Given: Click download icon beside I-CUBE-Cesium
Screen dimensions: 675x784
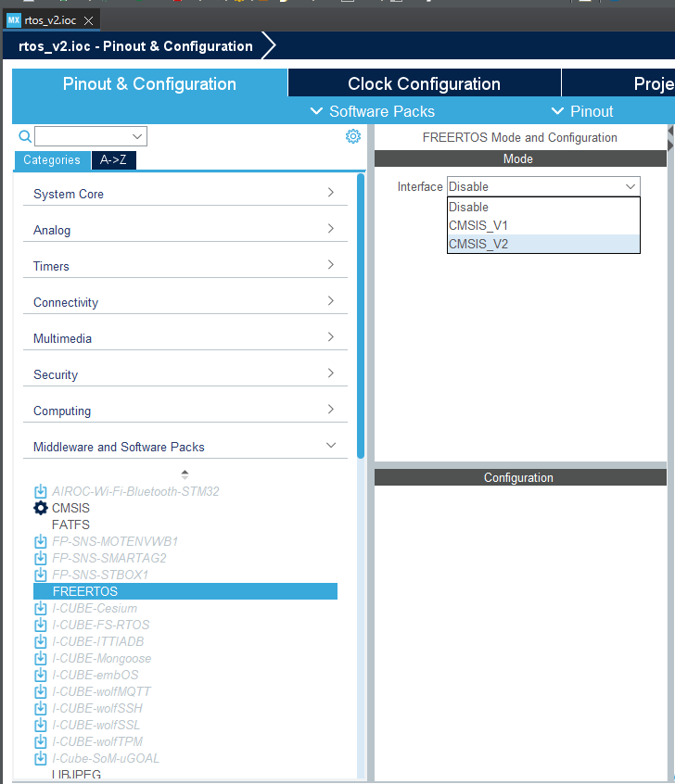Looking at the screenshot, I should (x=41, y=609).
